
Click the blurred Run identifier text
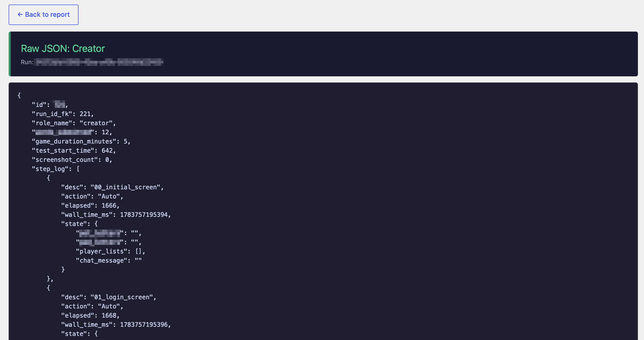pos(99,62)
